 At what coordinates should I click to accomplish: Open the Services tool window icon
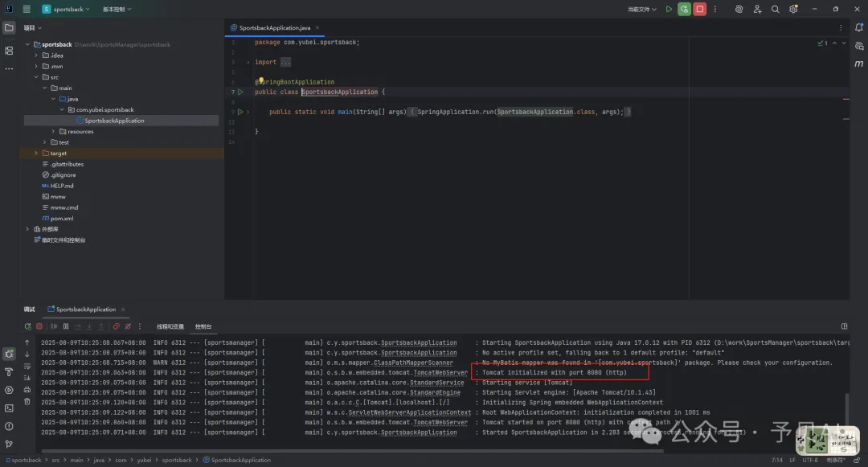(9, 390)
